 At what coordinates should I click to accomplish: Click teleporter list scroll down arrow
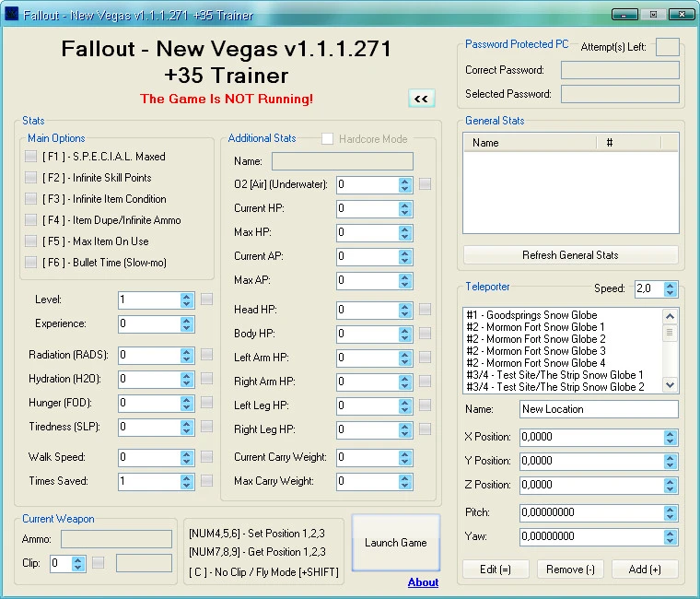point(670,384)
